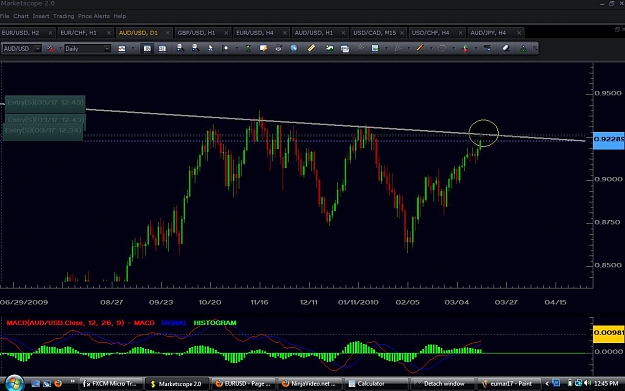
Task: Open the Chart menu
Action: 21,16
